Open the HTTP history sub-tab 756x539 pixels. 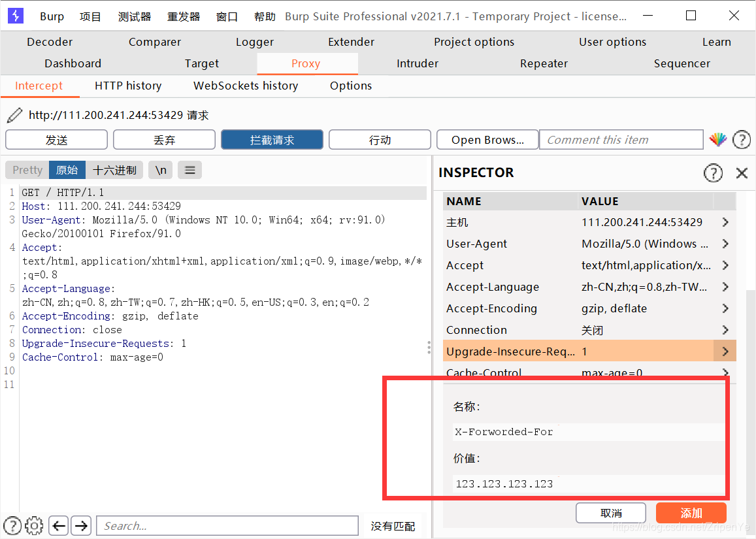click(x=128, y=86)
